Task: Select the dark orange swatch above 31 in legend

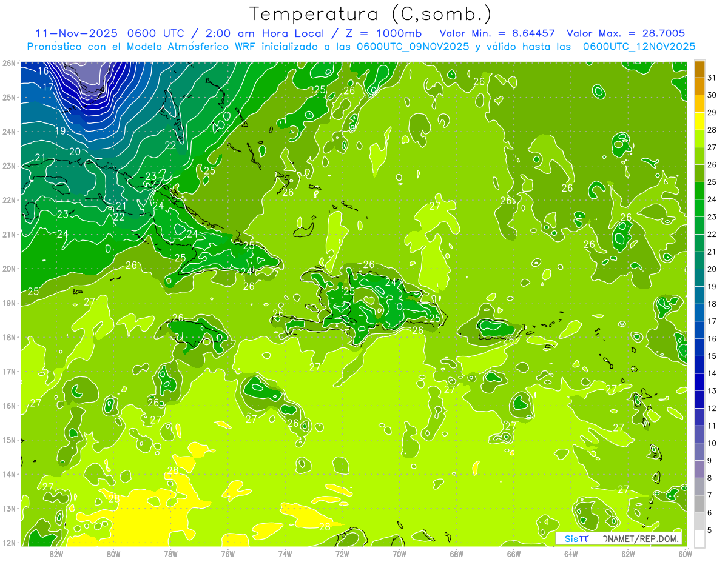Action: (699, 69)
